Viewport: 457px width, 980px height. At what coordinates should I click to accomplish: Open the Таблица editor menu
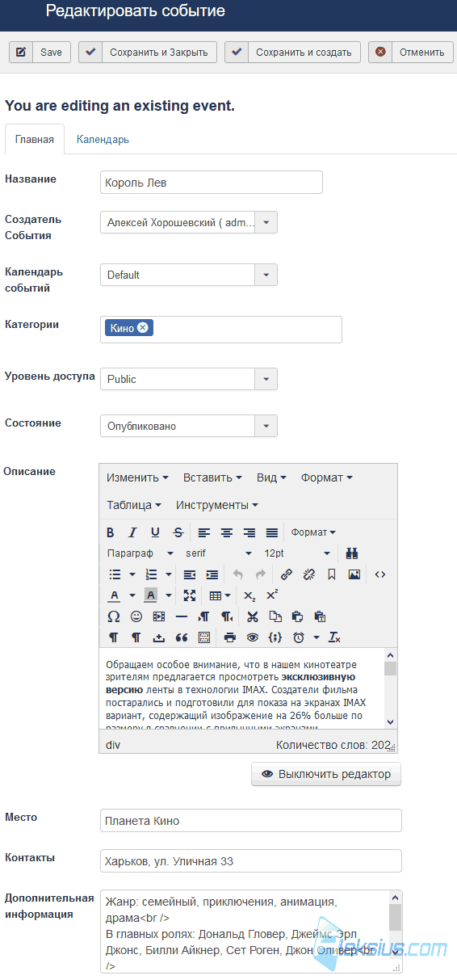point(133,505)
